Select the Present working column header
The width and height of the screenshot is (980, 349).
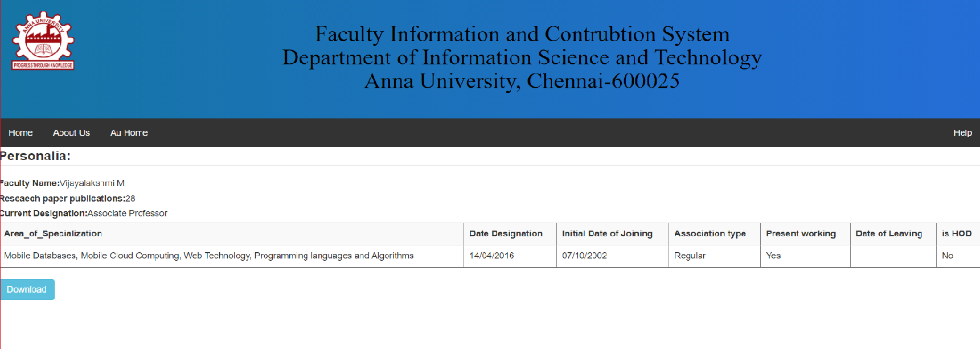[x=800, y=233]
